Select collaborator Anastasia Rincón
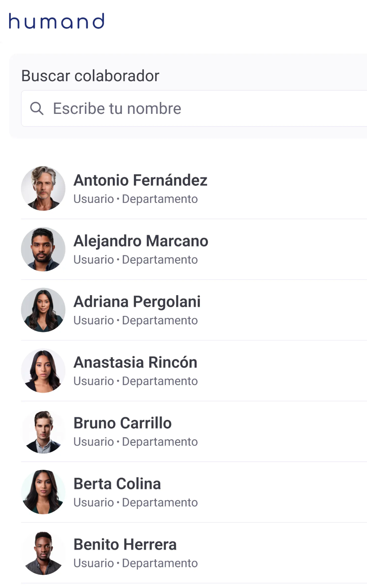 (136, 362)
